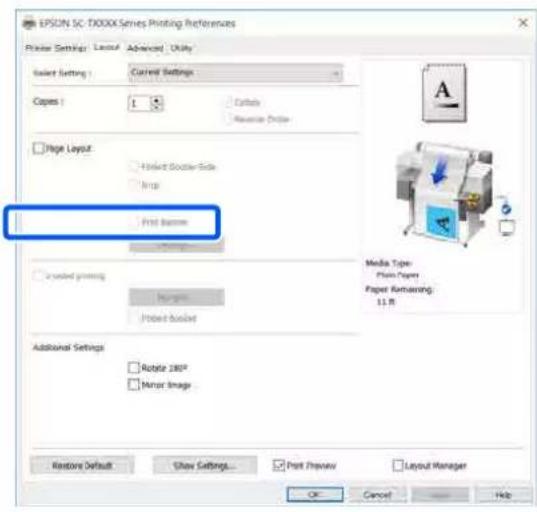This screenshot has width=537, height=512.
Task: Check the Folded Booklet option
Action: (134, 318)
